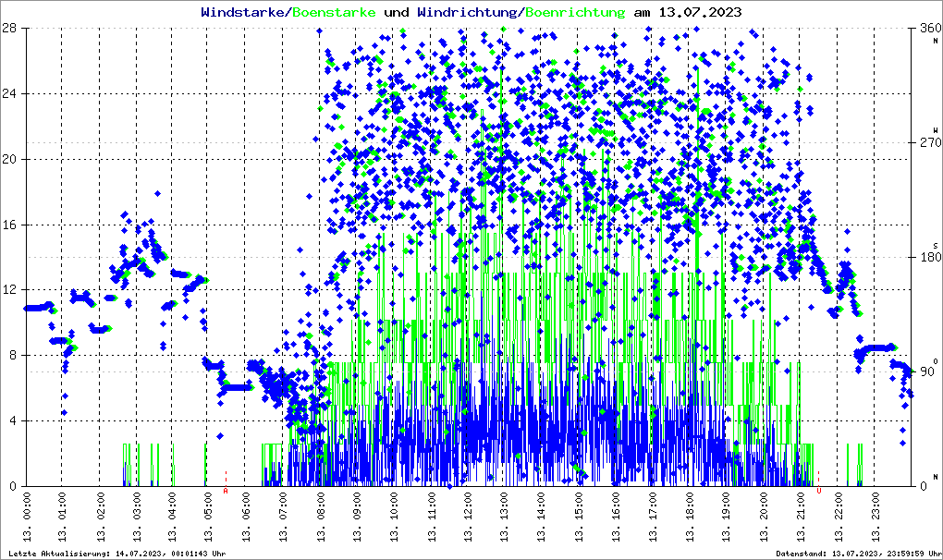The height and width of the screenshot is (560, 943).
Task: Click the red sunset marker U
Action: 818,491
